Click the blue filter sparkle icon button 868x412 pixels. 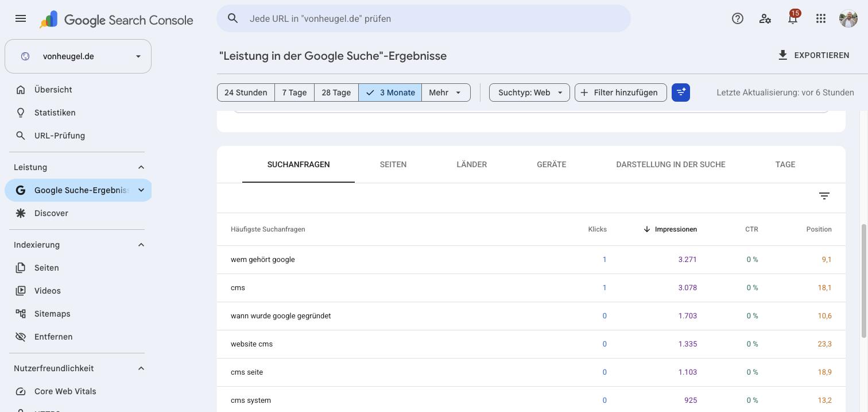(681, 93)
